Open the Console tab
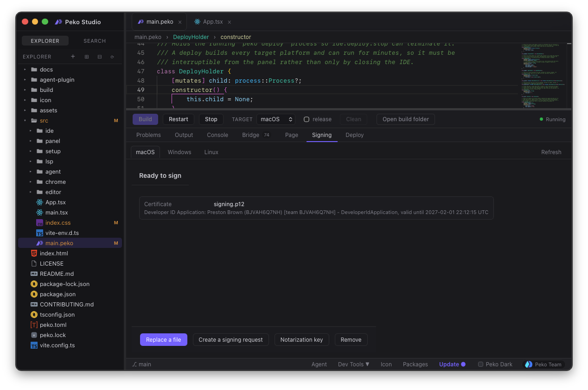588x390 pixels. click(x=217, y=135)
